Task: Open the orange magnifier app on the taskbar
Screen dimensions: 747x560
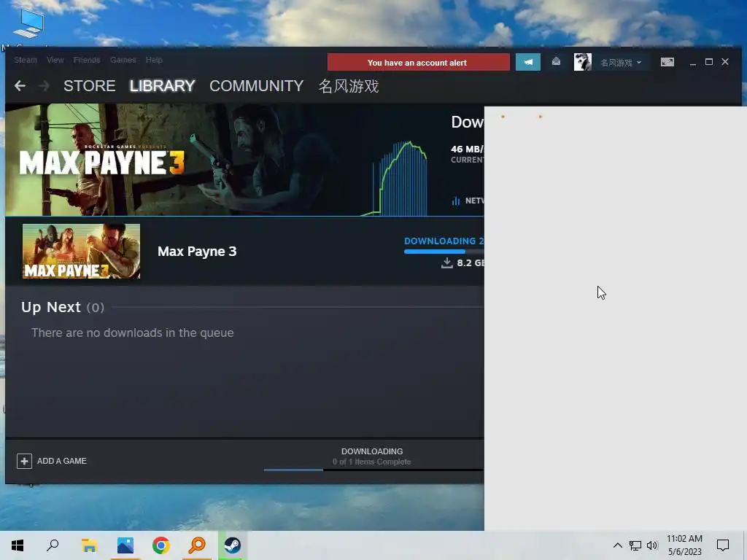Action: pyautogui.click(x=197, y=545)
